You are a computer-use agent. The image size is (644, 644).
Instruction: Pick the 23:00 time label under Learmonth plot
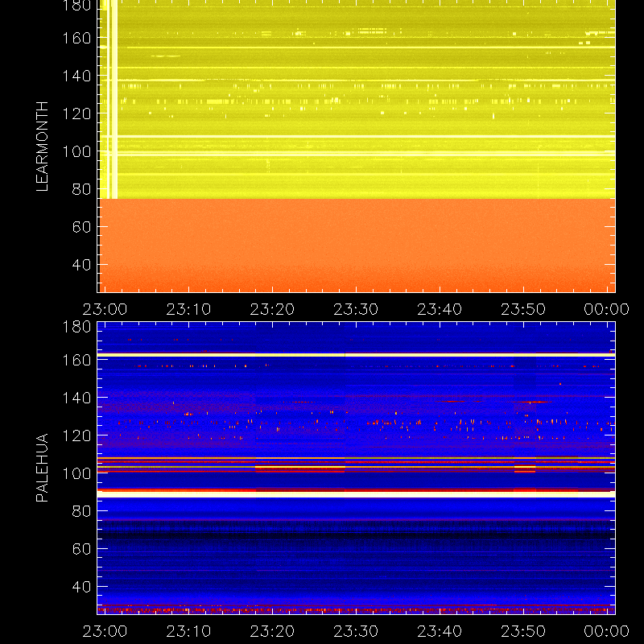105,309
